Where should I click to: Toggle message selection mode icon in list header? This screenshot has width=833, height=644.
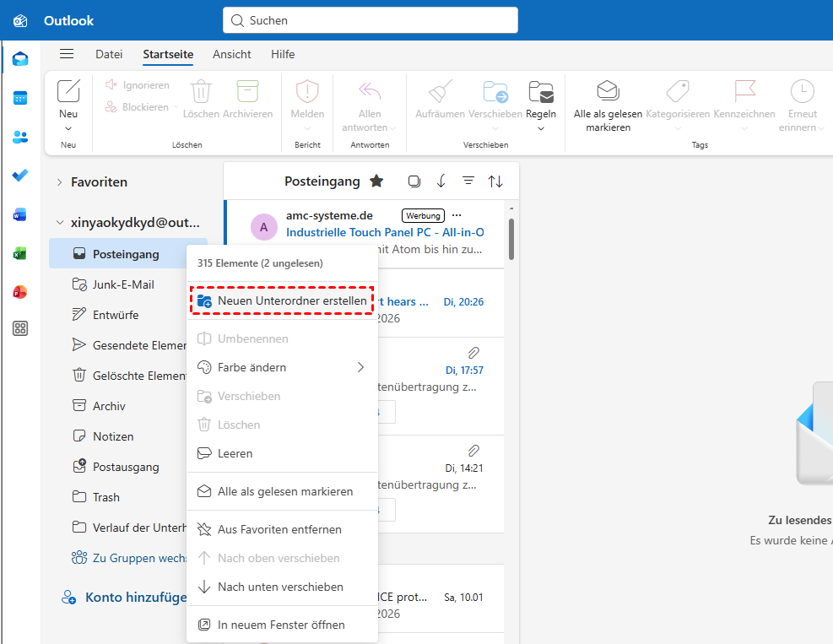coord(414,181)
